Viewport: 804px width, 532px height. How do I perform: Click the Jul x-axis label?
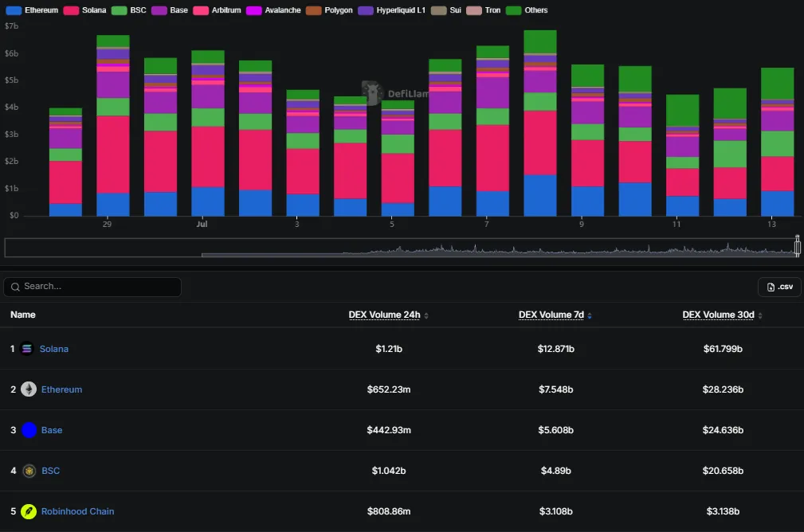pyautogui.click(x=202, y=224)
